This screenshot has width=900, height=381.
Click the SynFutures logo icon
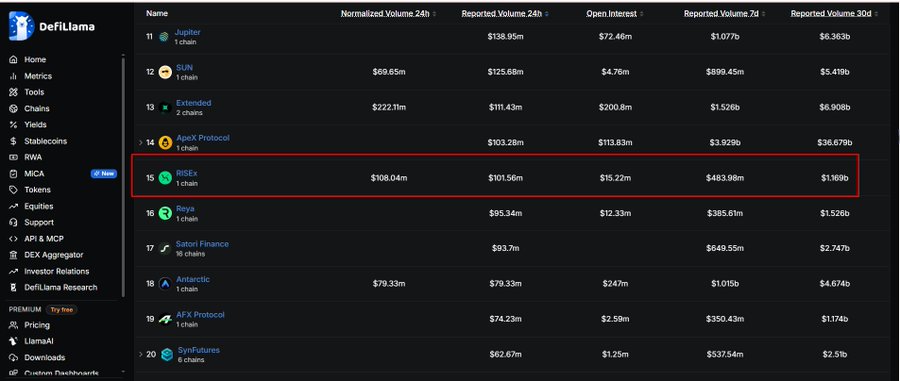(167, 355)
